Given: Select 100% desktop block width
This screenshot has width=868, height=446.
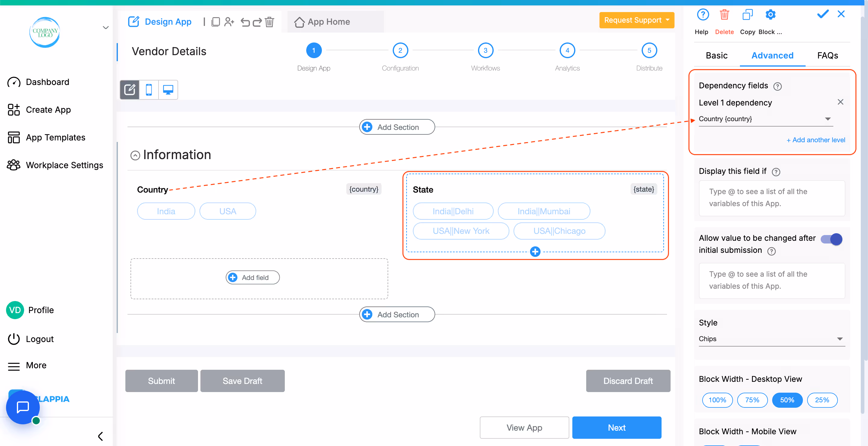Looking at the screenshot, I should tap(717, 400).
